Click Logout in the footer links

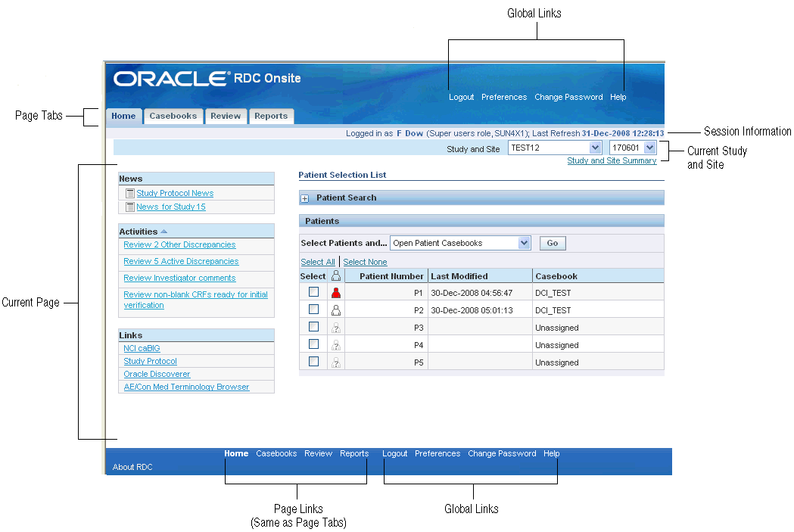395,453
